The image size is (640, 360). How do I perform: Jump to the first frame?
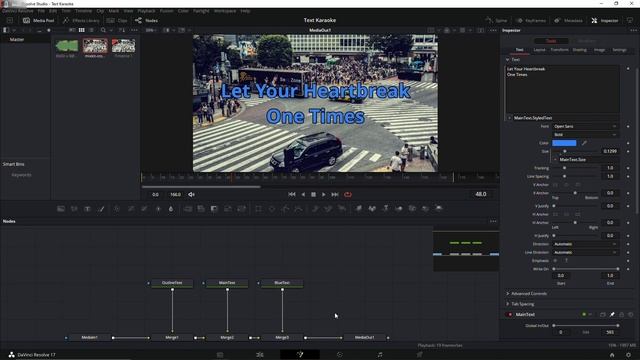(291, 195)
